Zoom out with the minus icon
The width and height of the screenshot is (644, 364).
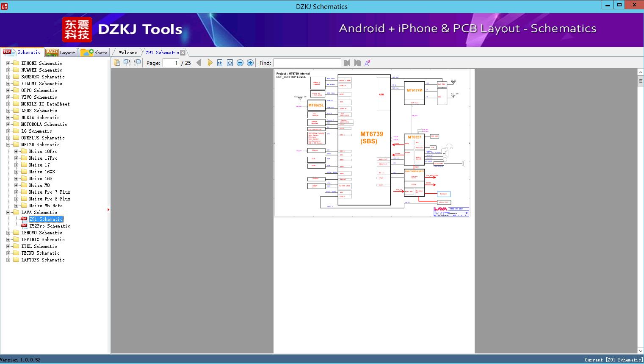click(x=240, y=63)
